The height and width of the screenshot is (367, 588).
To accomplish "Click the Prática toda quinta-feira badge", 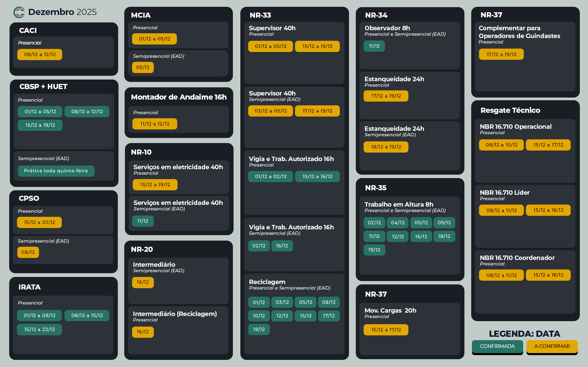I will coord(56,171).
